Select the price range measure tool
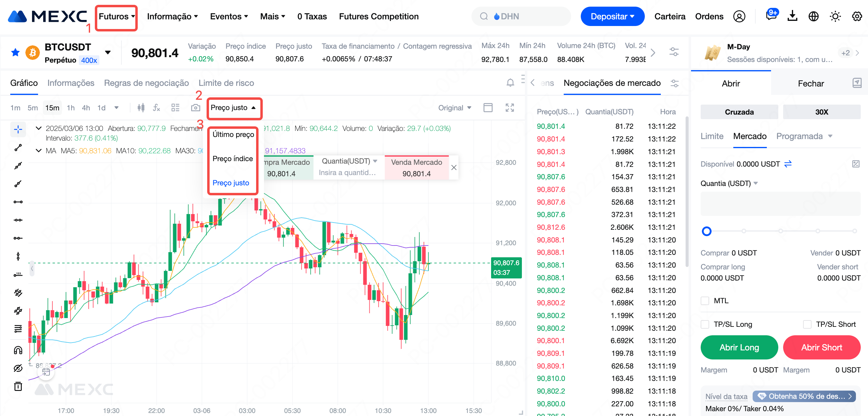Screen dimensions: 868x416 pos(18,274)
